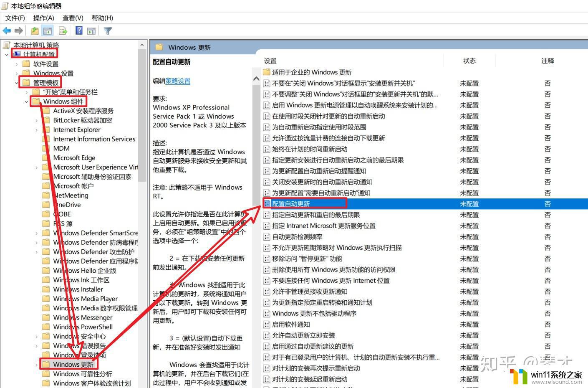The width and height of the screenshot is (588, 388).
Task: Select ActiveX 安装程序服务 in tree
Action: point(83,111)
